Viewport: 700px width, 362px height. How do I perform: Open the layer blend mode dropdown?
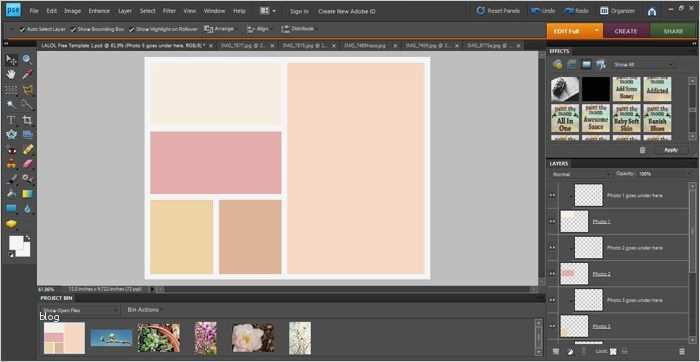[581, 174]
